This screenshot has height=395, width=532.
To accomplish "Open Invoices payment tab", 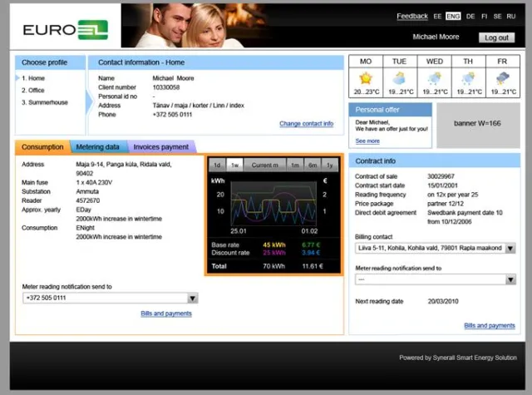I will click(160, 147).
